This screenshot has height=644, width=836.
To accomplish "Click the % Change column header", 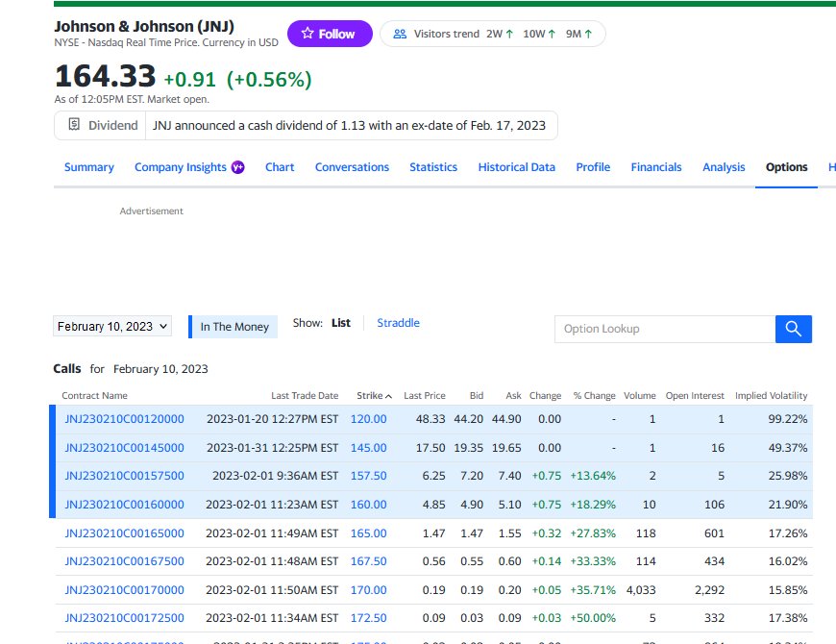I will (594, 396).
